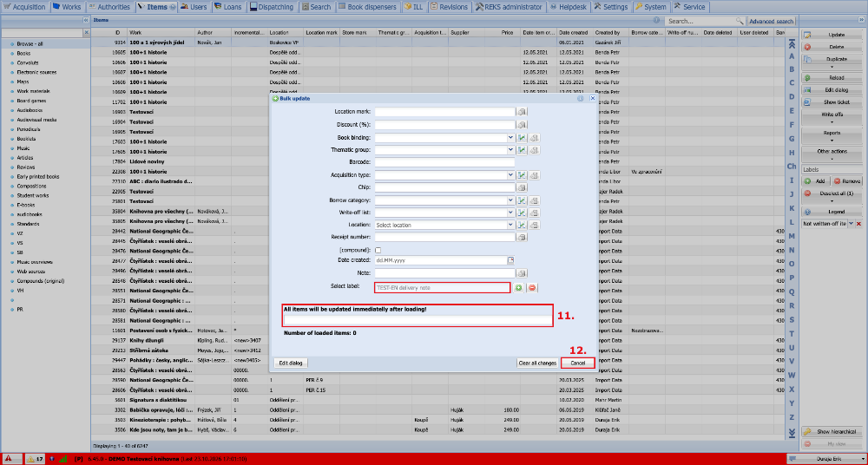The height and width of the screenshot is (465, 868).
Task: Switch to the Acquisition tab
Action: [25, 7]
